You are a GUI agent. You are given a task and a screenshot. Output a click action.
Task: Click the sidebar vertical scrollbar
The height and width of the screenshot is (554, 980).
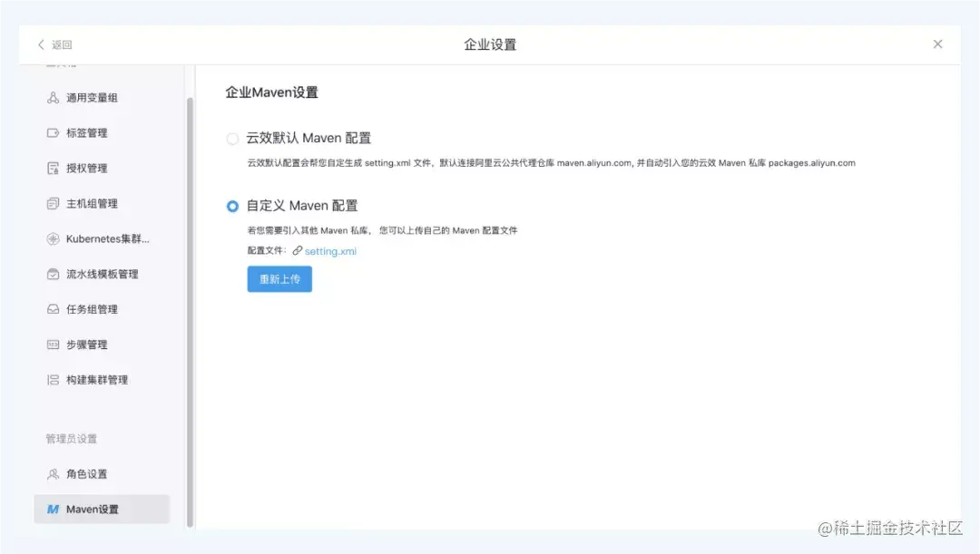pyautogui.click(x=190, y=312)
